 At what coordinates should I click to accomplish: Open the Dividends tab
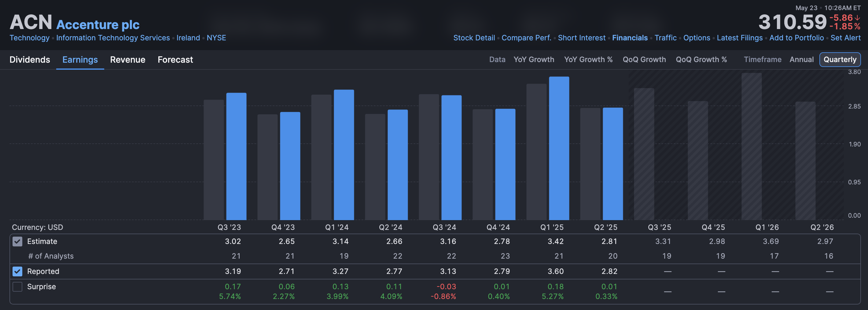click(x=30, y=60)
